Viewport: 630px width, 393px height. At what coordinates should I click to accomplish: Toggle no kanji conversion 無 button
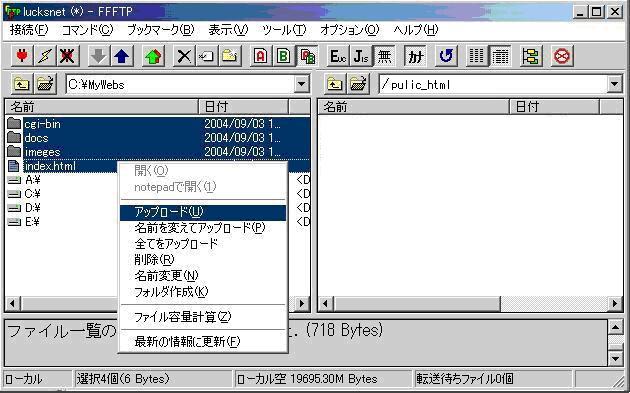tap(384, 56)
